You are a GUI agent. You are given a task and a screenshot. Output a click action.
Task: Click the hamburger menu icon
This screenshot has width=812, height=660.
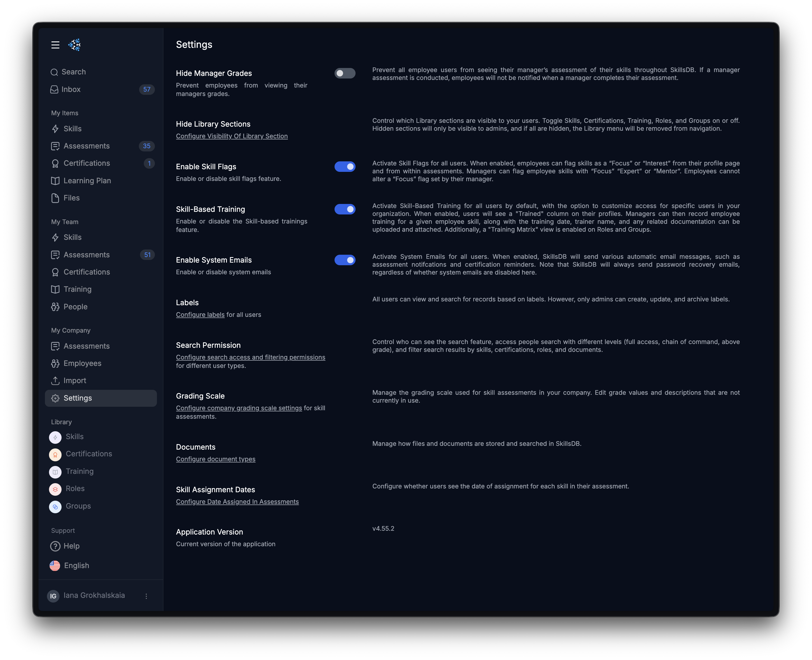click(55, 45)
